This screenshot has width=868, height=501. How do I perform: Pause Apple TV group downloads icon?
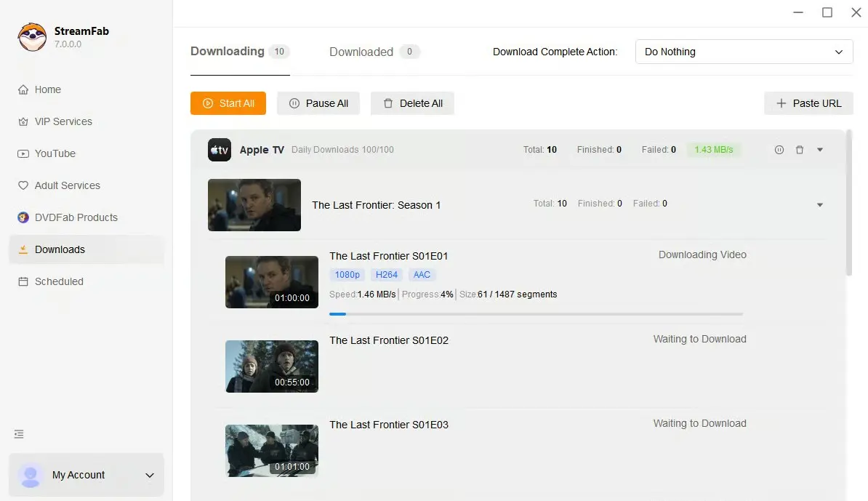pos(779,150)
